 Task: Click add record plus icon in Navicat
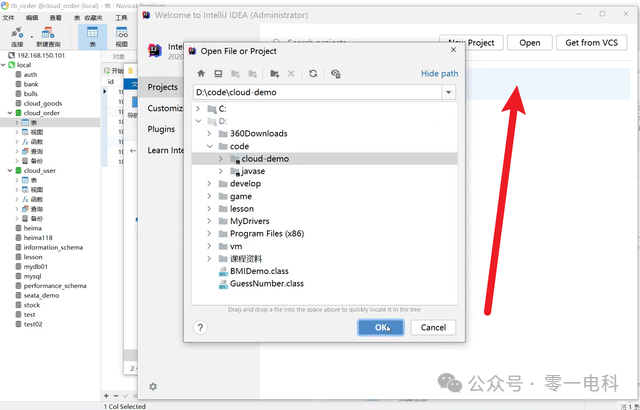[x=106, y=395]
